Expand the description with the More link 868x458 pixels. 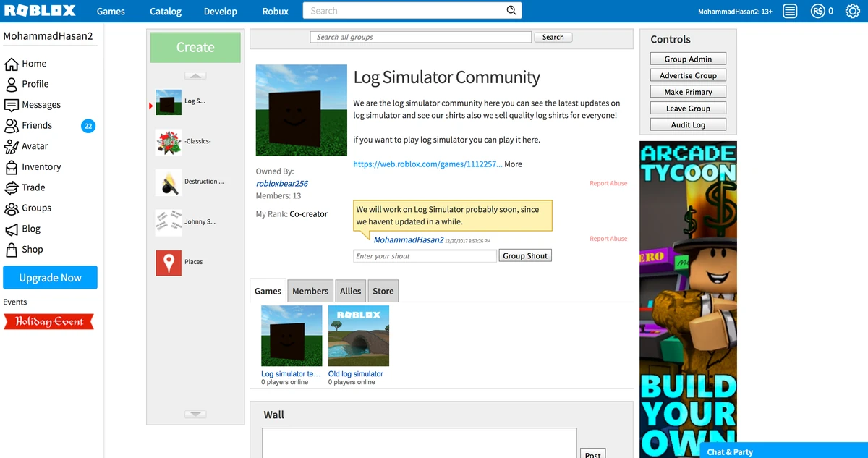[x=512, y=164]
